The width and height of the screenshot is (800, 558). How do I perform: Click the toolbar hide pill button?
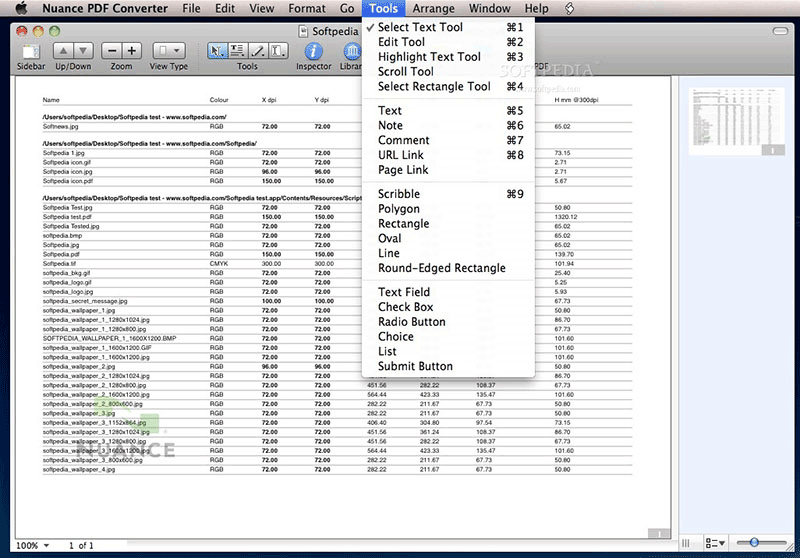point(780,31)
